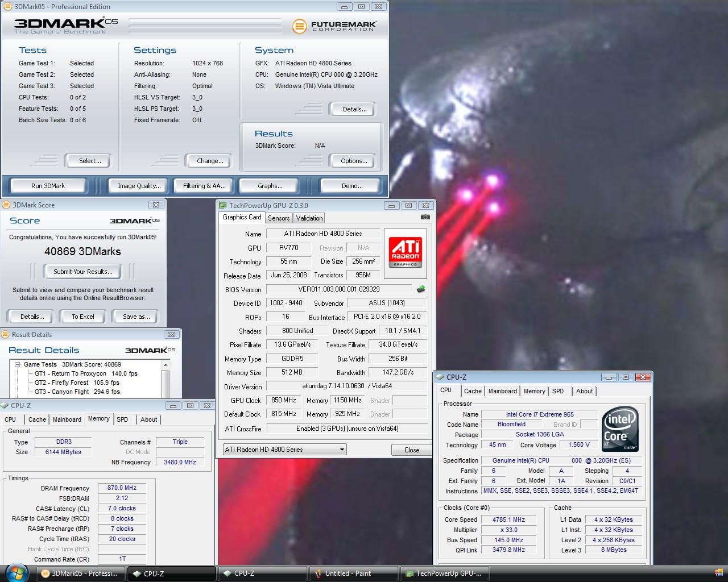Click the BIOS Version field in GPU-Z
Screen dimensions: 728x582
coord(339,289)
